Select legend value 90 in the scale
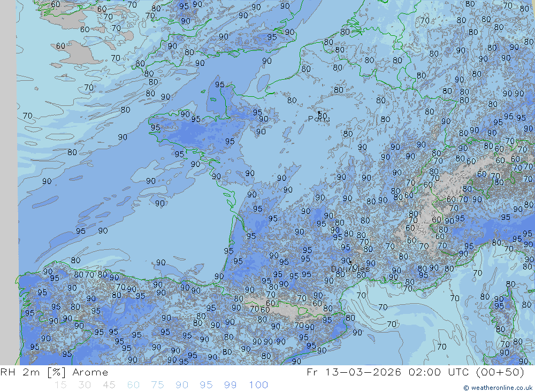Image resolution: width=535 pixels, height=392 pixels. tap(182, 385)
